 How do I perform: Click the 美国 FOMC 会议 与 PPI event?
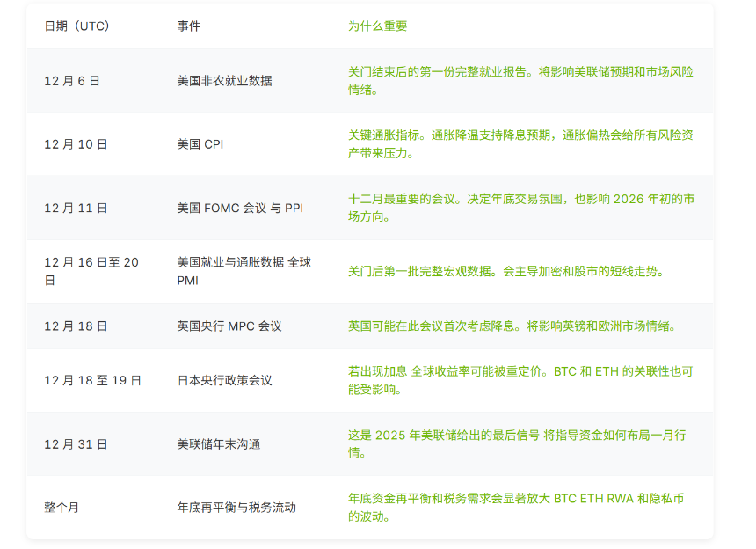(240, 209)
